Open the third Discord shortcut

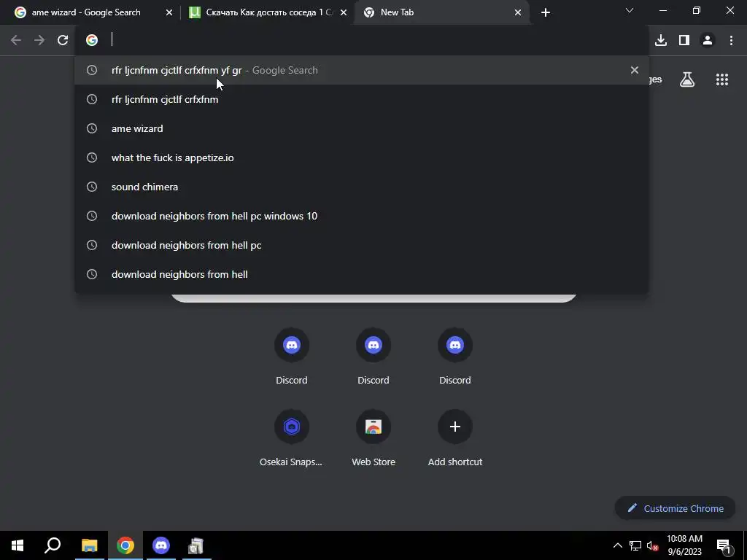click(455, 356)
